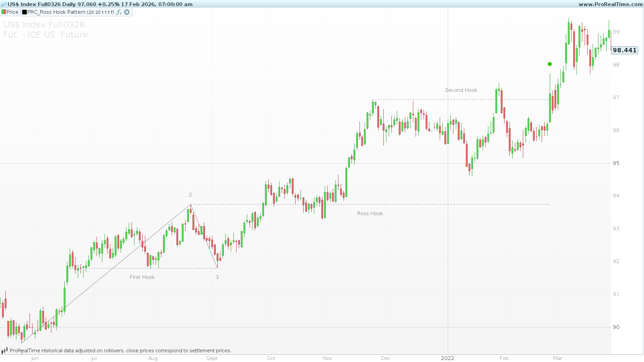The image size is (644, 362).
Task: Click the Nov label on time axis
Action: 327,358
